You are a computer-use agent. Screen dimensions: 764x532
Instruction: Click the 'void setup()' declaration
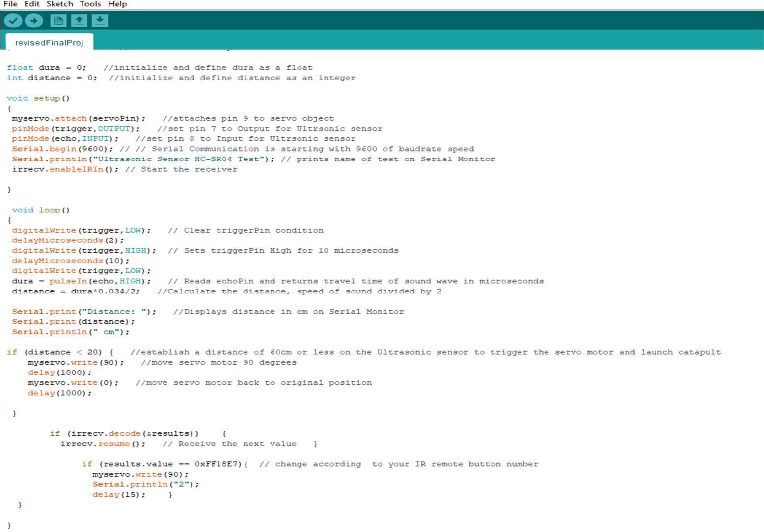38,98
